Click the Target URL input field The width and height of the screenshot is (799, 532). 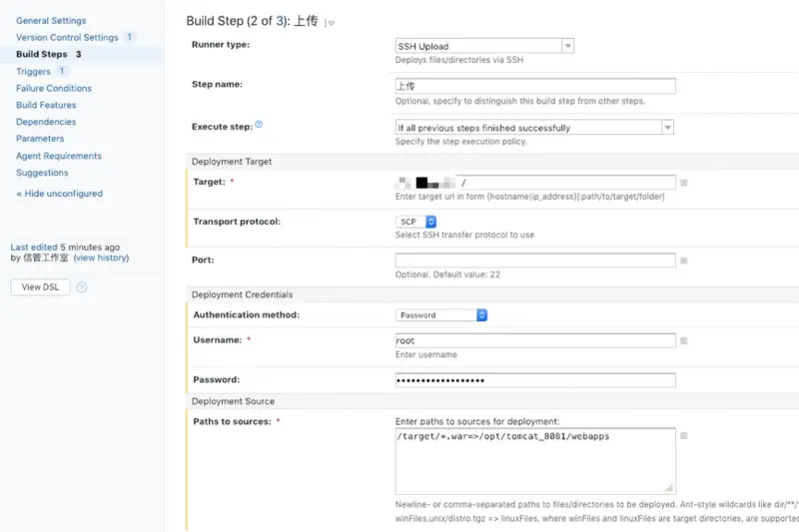[535, 183]
